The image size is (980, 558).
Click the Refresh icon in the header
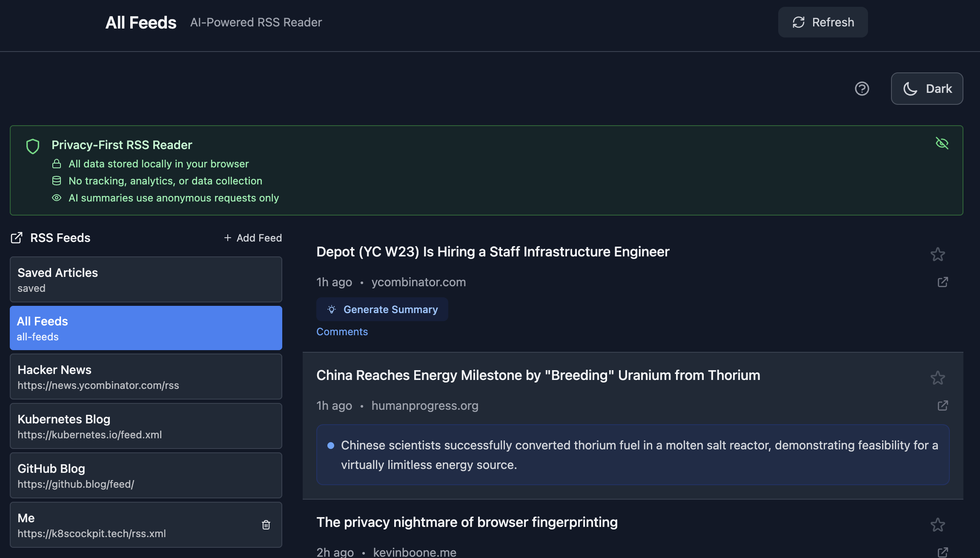(798, 22)
